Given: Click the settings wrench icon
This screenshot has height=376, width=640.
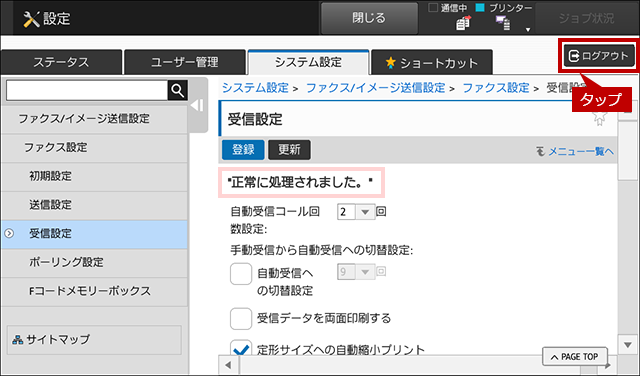Looking at the screenshot, I should point(31,19).
